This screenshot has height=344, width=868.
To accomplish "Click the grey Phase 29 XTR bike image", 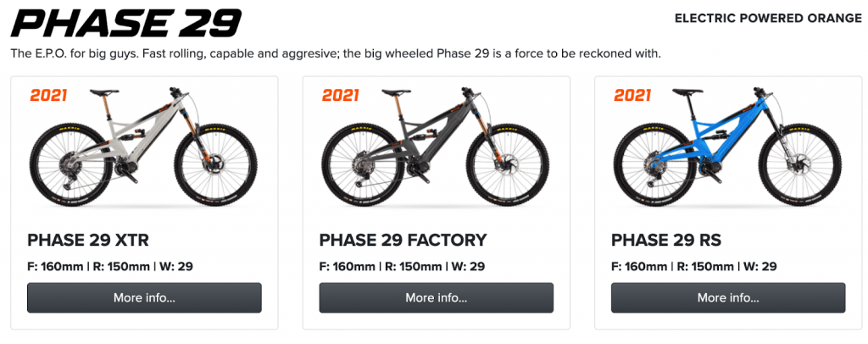I will click(144, 147).
